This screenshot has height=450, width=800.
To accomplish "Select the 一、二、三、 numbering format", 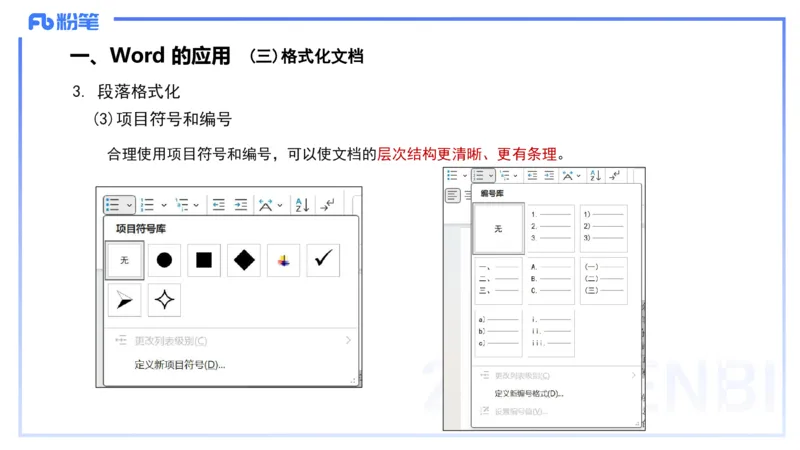I will point(498,281).
